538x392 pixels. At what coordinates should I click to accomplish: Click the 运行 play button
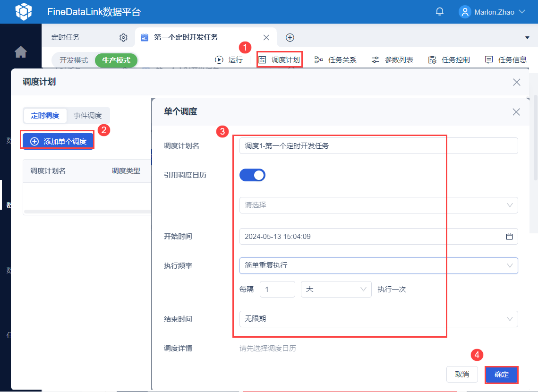click(229, 60)
